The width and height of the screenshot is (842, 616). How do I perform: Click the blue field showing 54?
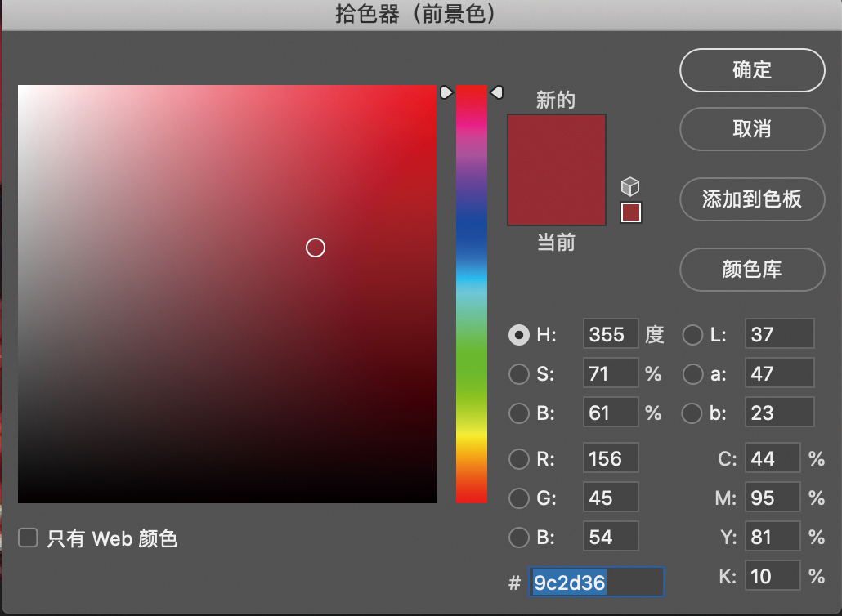point(611,536)
